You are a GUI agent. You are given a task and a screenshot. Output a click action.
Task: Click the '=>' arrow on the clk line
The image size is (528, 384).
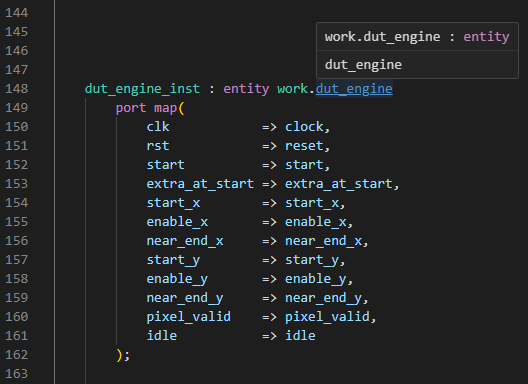pos(269,127)
